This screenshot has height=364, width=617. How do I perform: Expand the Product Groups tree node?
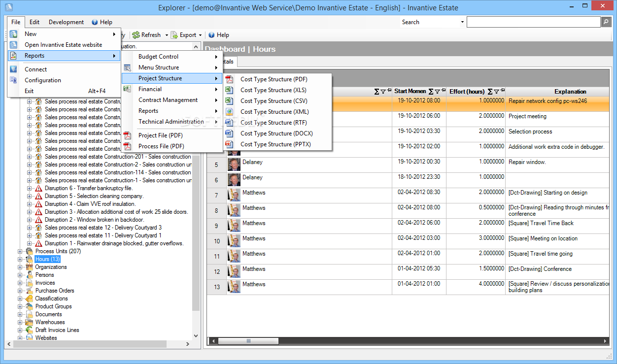tap(20, 306)
